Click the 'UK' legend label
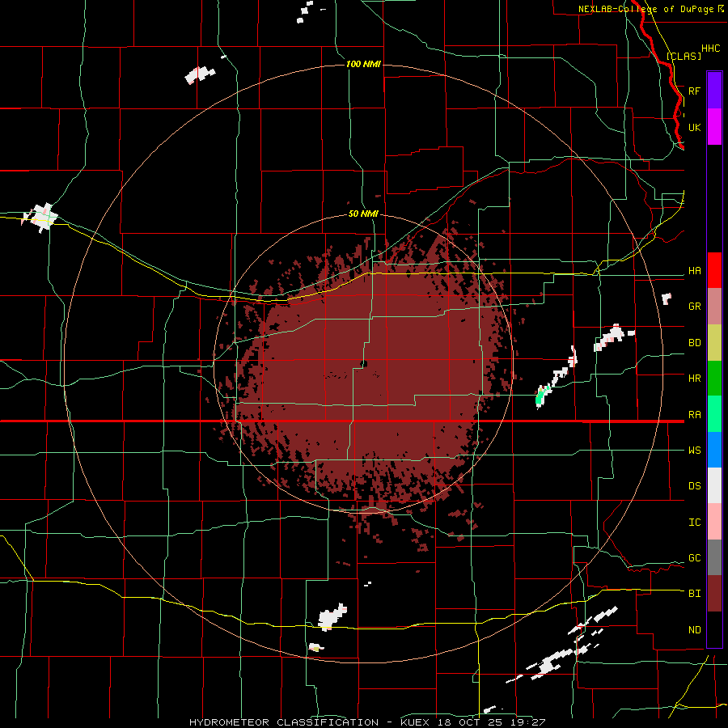 tap(694, 127)
